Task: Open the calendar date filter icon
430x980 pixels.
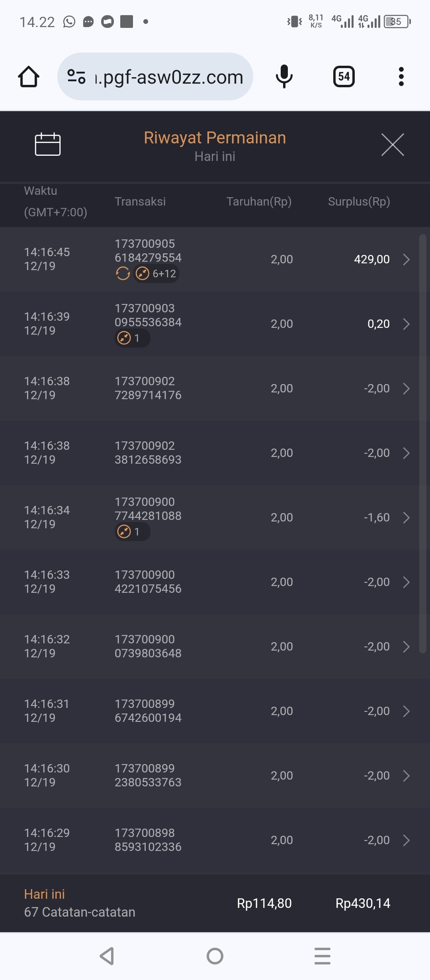Action: point(48,144)
